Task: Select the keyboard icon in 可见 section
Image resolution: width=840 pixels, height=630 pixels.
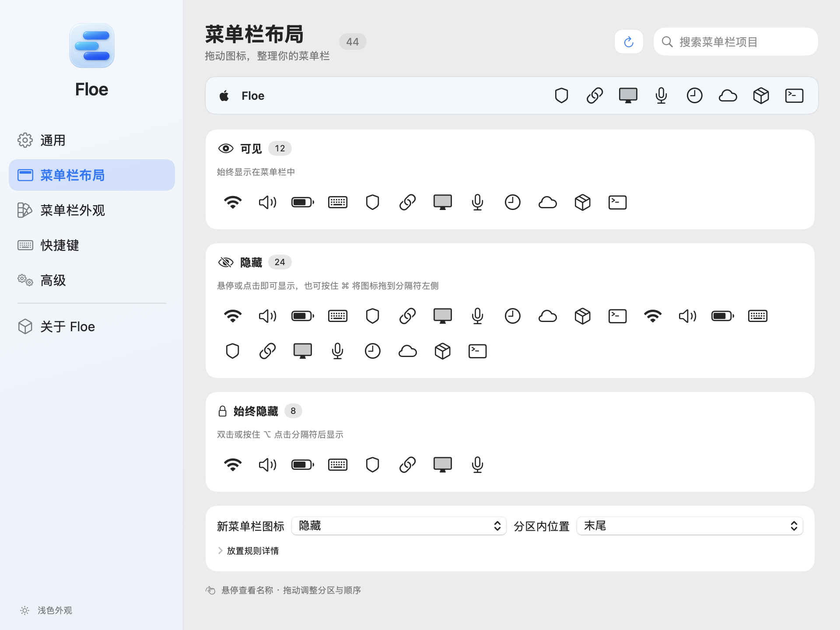Action: 338,202
